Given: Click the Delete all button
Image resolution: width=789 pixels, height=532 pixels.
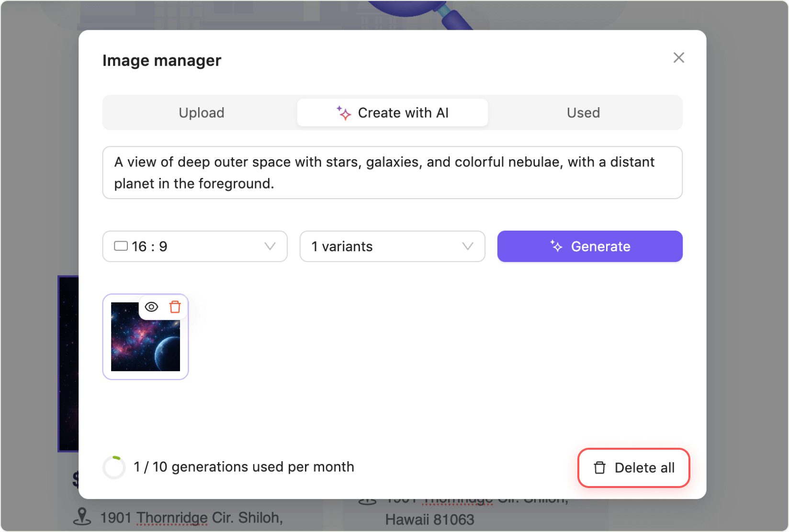Looking at the screenshot, I should [634, 468].
